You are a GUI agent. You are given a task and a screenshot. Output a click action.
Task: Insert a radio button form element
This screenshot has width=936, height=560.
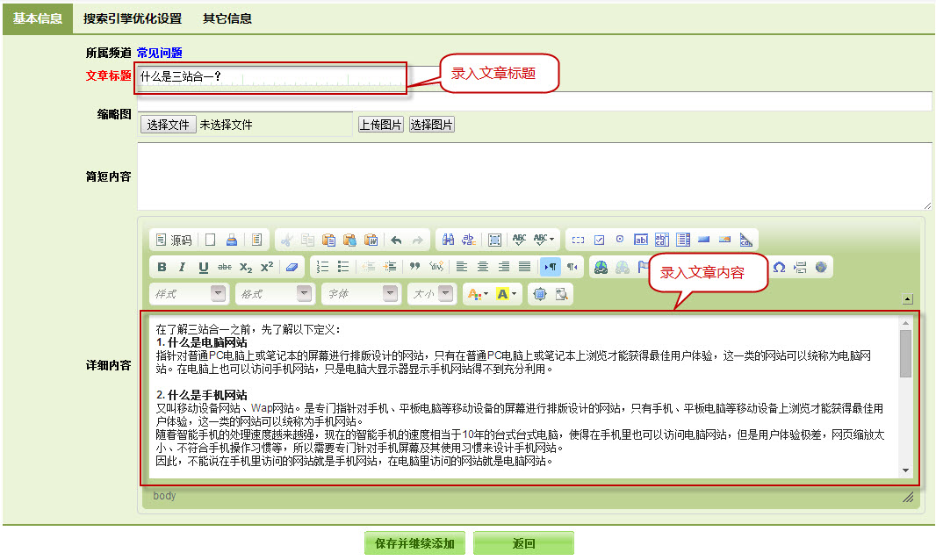(x=620, y=240)
